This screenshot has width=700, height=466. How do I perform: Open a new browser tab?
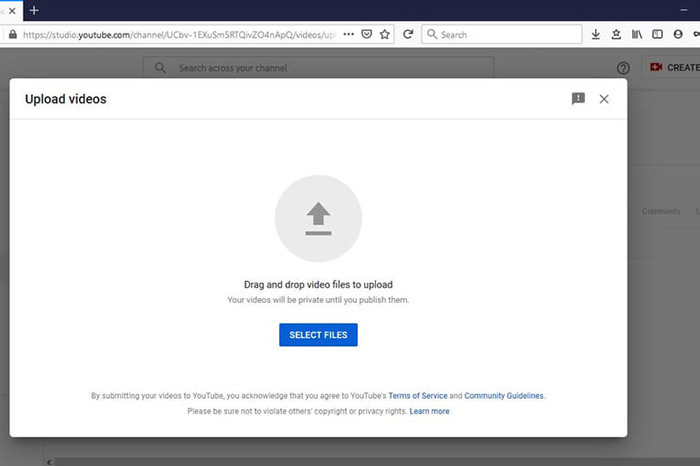click(x=34, y=10)
